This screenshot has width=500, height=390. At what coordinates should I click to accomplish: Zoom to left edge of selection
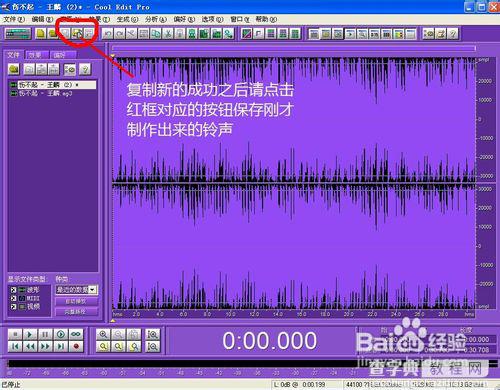(118, 346)
